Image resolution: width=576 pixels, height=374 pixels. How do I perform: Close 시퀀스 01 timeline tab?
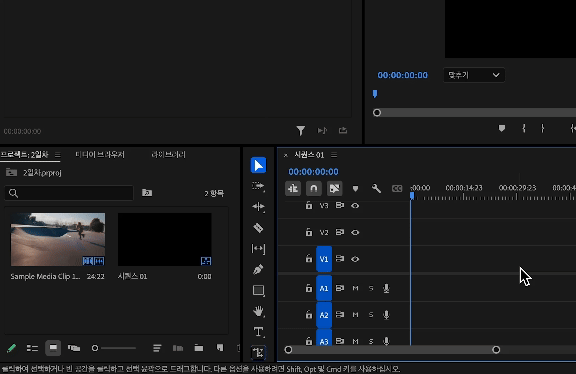click(x=285, y=155)
